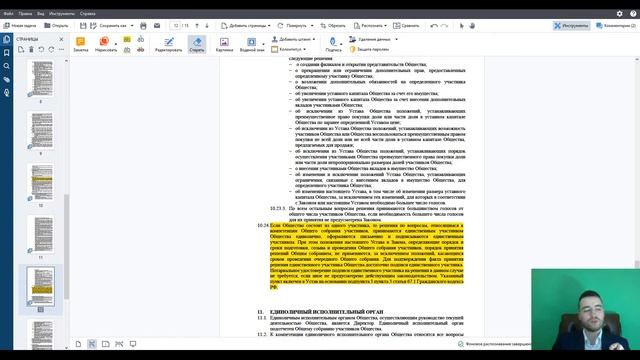Open Attachments paperclip sidebar icon
The width and height of the screenshot is (640, 360).
(x=7, y=80)
